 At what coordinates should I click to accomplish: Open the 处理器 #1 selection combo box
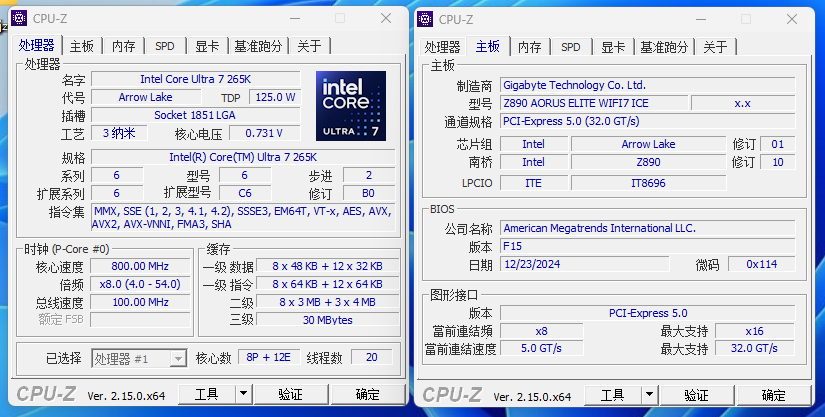tap(139, 358)
